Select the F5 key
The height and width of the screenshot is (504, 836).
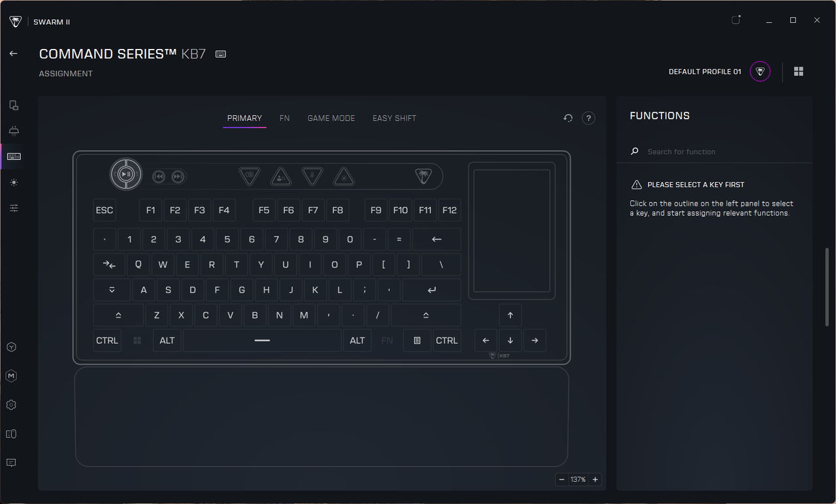[264, 210]
